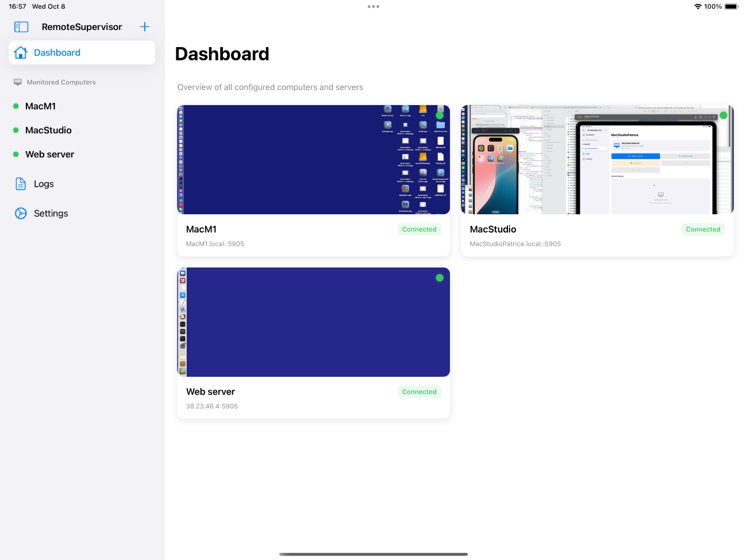This screenshot has width=747, height=560.
Task: Select Web server in the sidebar
Action: [50, 155]
